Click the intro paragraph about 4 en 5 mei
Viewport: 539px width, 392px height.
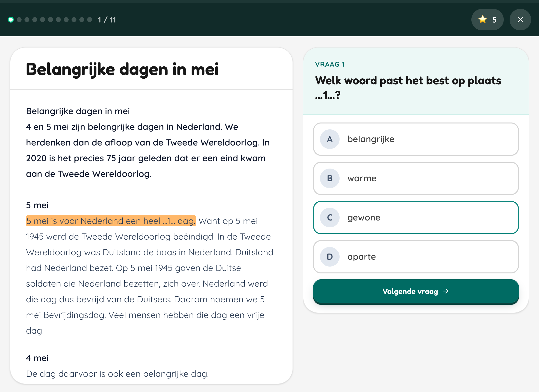[148, 150]
